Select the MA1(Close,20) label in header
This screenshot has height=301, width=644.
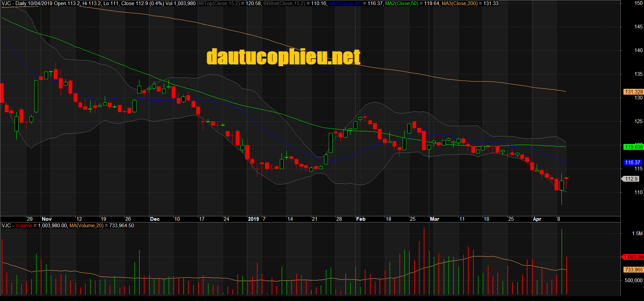pyautogui.click(x=345, y=3)
